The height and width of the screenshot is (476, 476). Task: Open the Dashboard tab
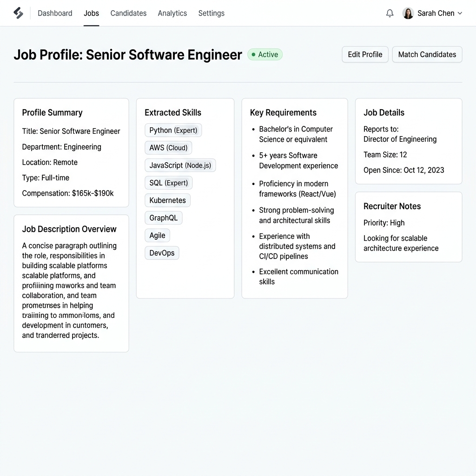pos(55,13)
